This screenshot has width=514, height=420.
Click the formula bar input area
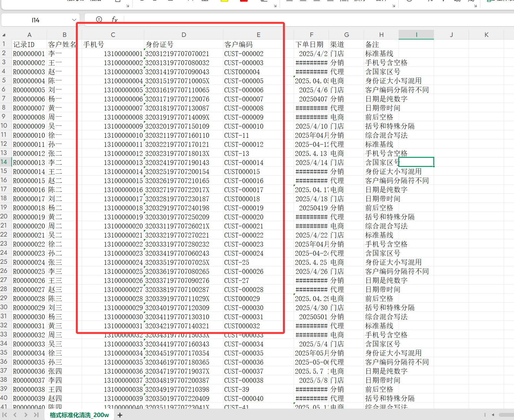click(292, 20)
